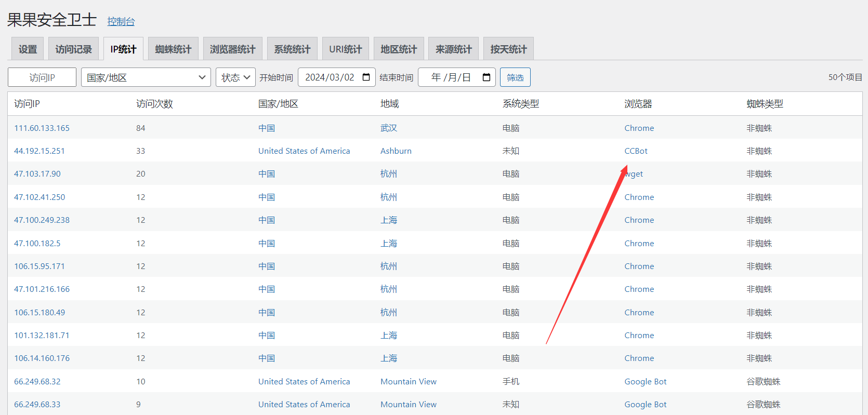Click the 武汉 region link

click(x=388, y=128)
